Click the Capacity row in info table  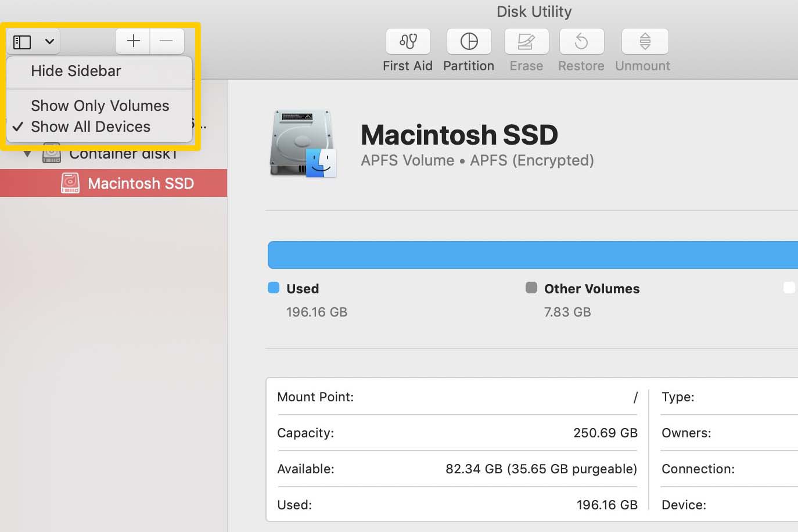(456, 433)
